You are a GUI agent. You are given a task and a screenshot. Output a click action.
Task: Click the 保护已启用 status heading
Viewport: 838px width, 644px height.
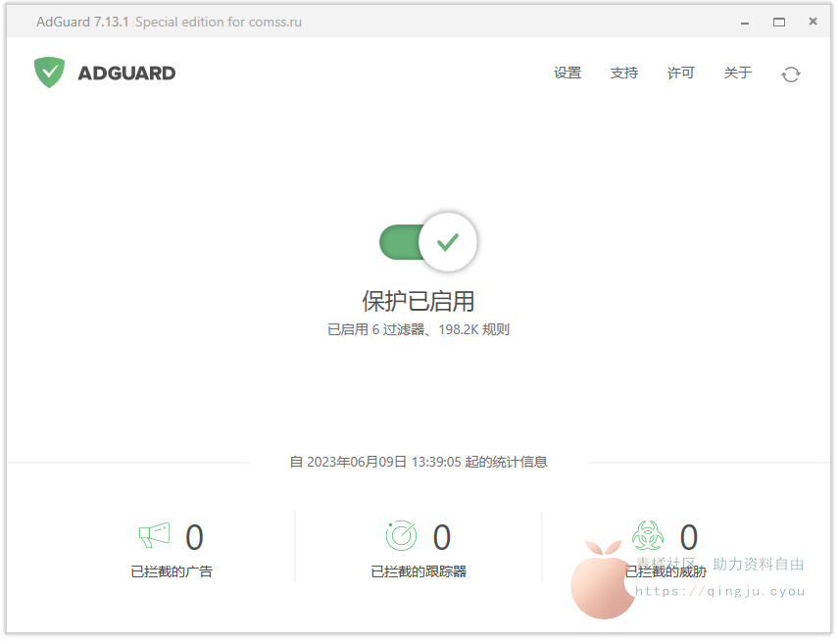(x=419, y=301)
